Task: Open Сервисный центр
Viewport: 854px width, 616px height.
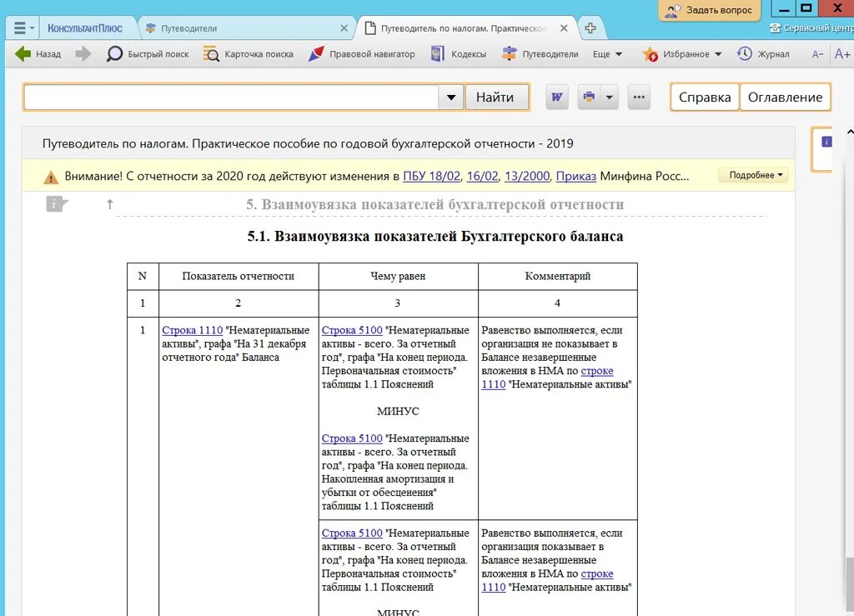Action: (811, 28)
